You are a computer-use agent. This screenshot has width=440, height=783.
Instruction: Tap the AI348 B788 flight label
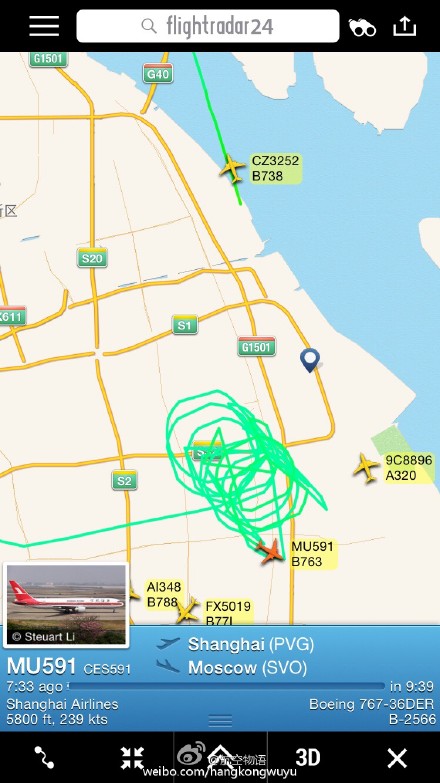(164, 594)
